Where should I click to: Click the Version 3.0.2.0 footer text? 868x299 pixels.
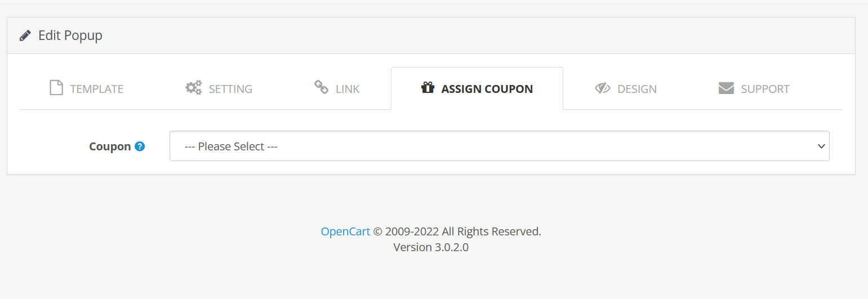[431, 247]
